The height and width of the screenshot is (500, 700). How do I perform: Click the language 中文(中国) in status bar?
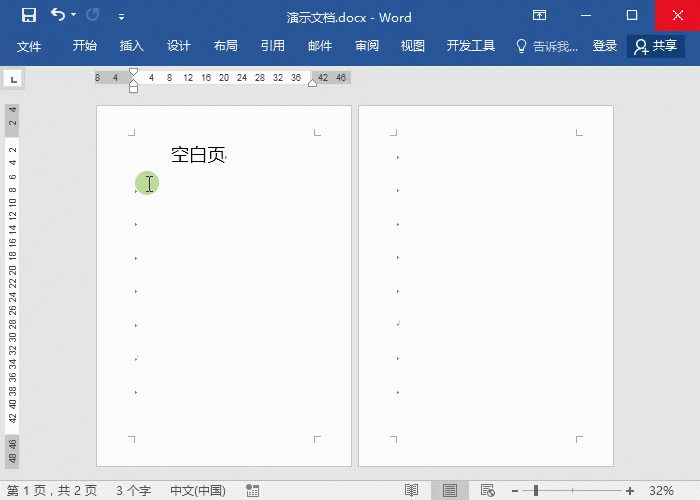[x=198, y=491]
